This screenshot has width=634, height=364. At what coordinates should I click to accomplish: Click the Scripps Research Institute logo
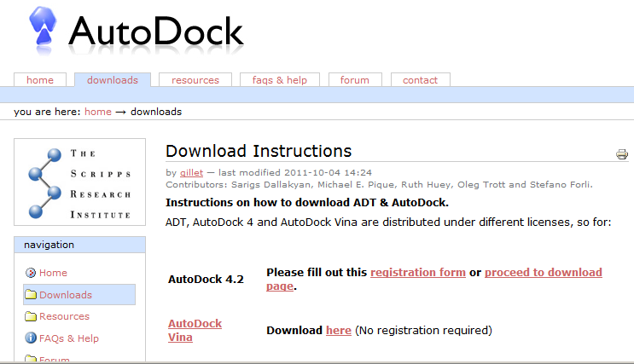(79, 182)
